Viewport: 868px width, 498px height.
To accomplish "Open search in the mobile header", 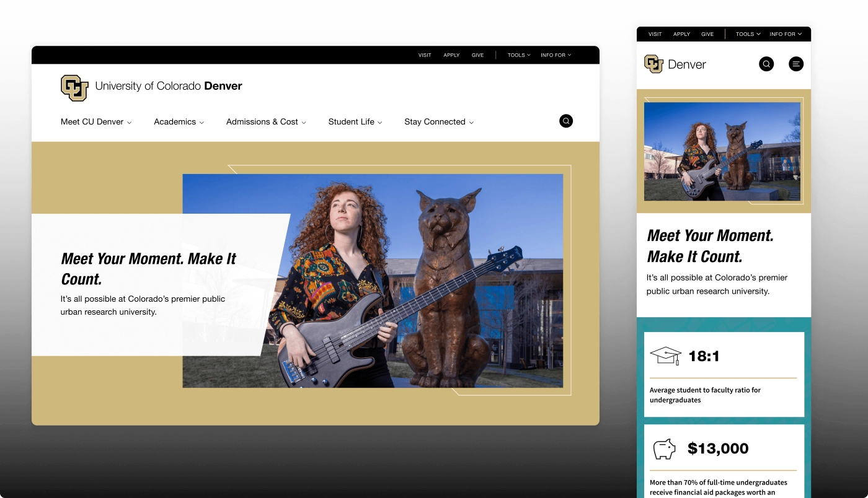I will pyautogui.click(x=766, y=64).
